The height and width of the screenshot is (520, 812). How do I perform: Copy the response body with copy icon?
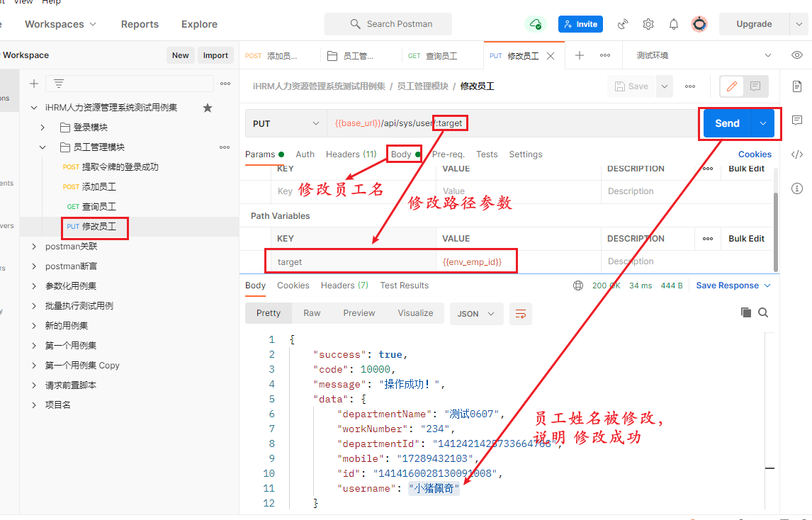745,312
